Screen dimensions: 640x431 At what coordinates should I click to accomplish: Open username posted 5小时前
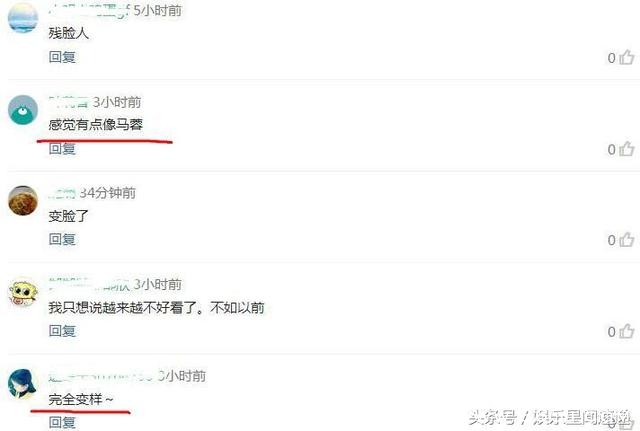[x=89, y=11]
